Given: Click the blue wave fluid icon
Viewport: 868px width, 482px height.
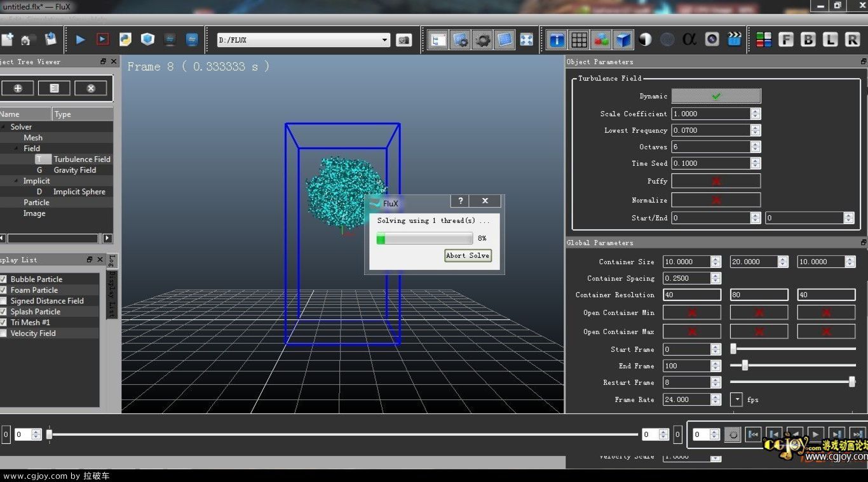Looking at the screenshot, I should (192, 39).
